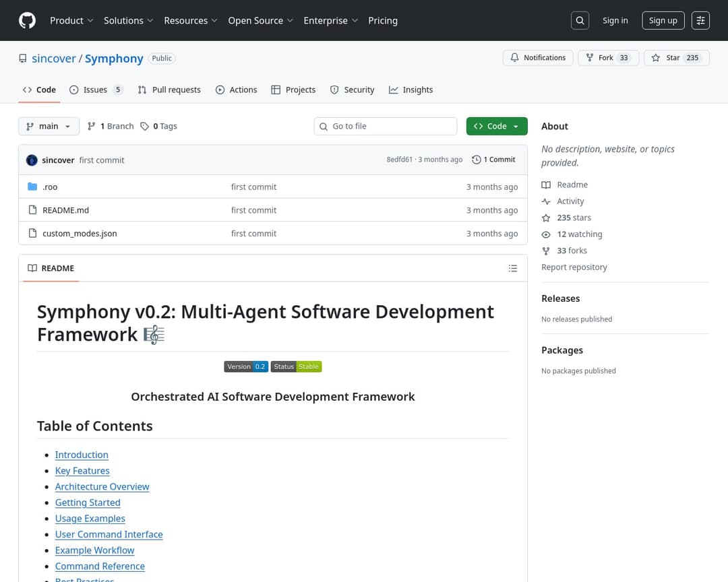Click the search magnifier icon

[580, 20]
